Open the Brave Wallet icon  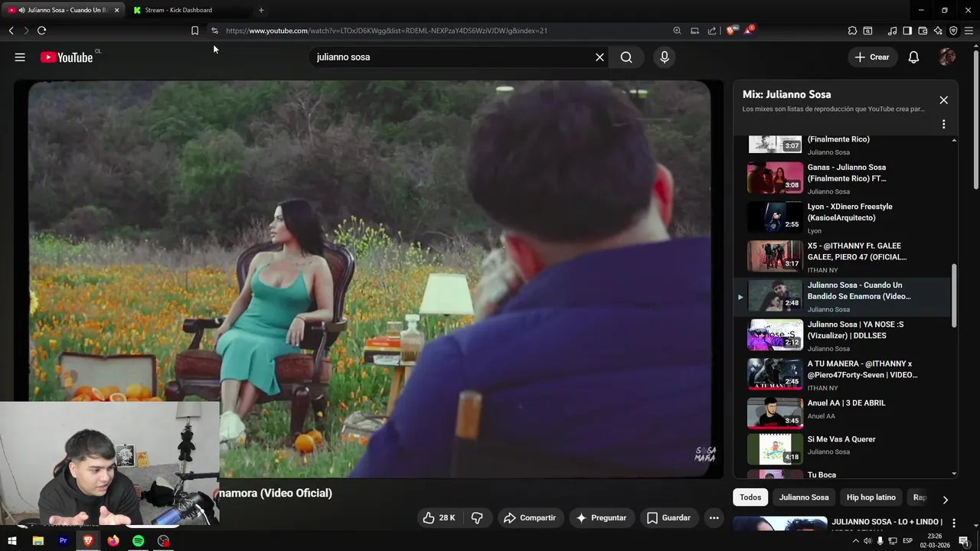pos(923,31)
